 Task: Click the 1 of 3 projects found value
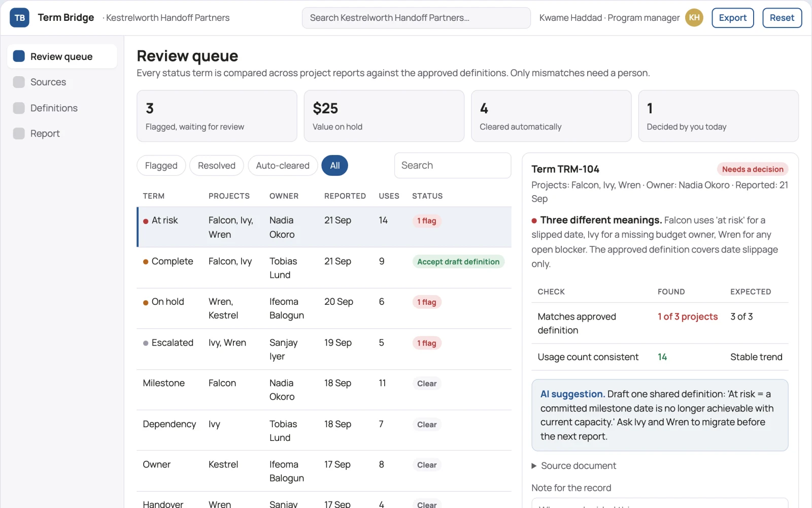[x=688, y=316]
